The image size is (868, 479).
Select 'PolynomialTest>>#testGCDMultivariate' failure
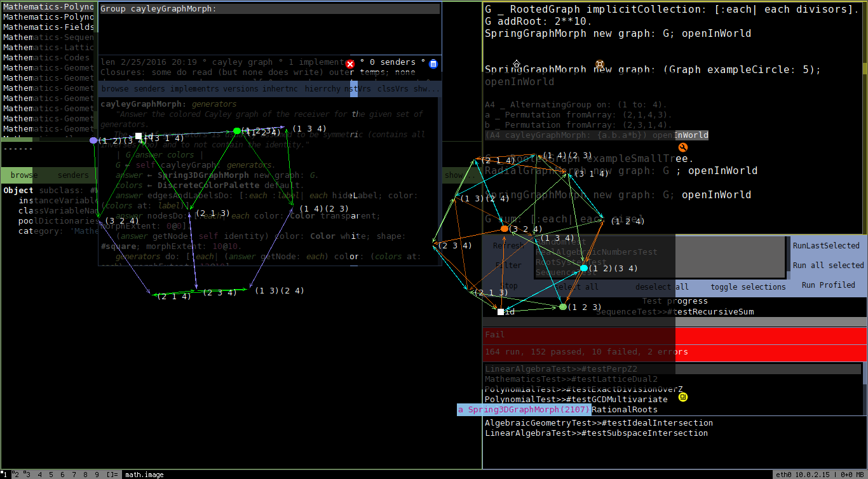(x=672, y=400)
